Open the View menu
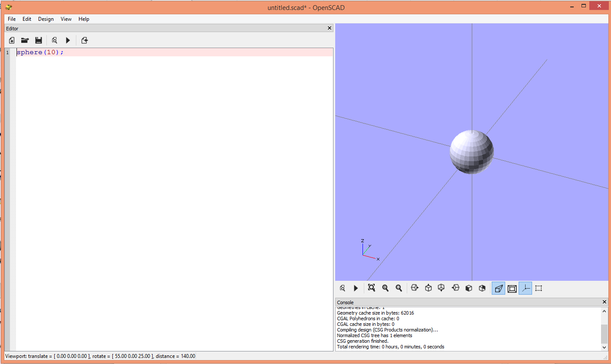This screenshot has width=611, height=364. tap(66, 19)
